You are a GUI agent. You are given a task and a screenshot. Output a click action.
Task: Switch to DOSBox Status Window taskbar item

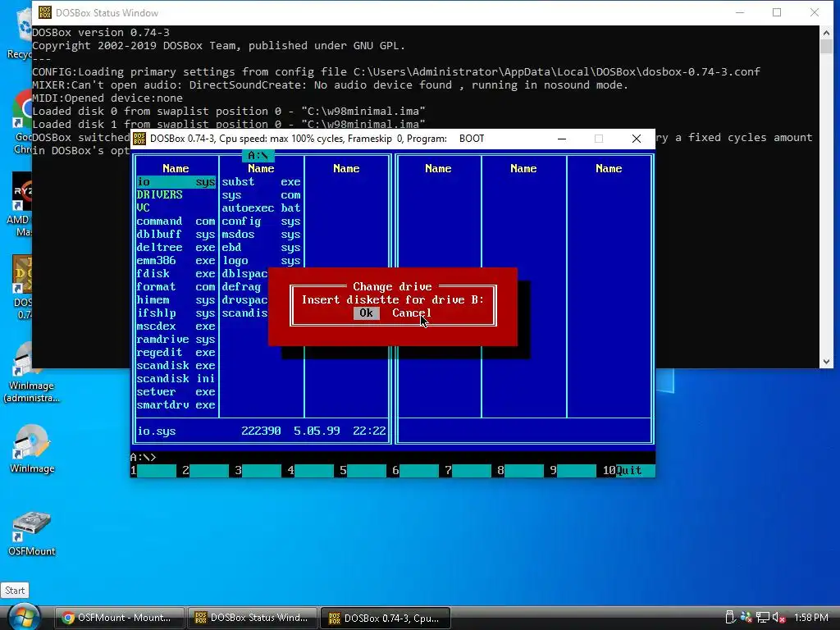coord(253,618)
